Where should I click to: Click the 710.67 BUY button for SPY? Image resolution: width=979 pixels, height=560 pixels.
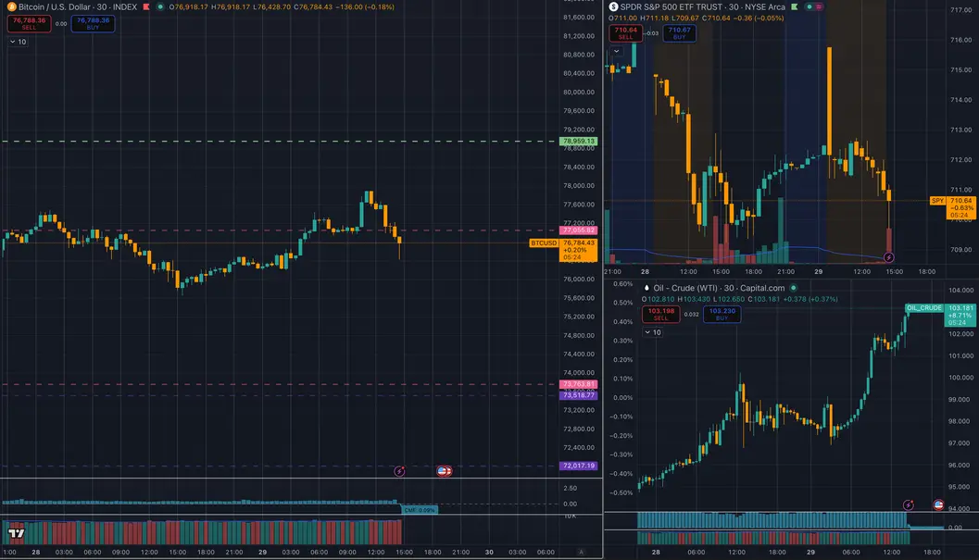[679, 33]
